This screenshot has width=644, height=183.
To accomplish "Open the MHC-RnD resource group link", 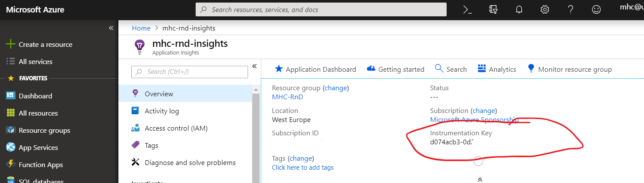I will (x=287, y=97).
